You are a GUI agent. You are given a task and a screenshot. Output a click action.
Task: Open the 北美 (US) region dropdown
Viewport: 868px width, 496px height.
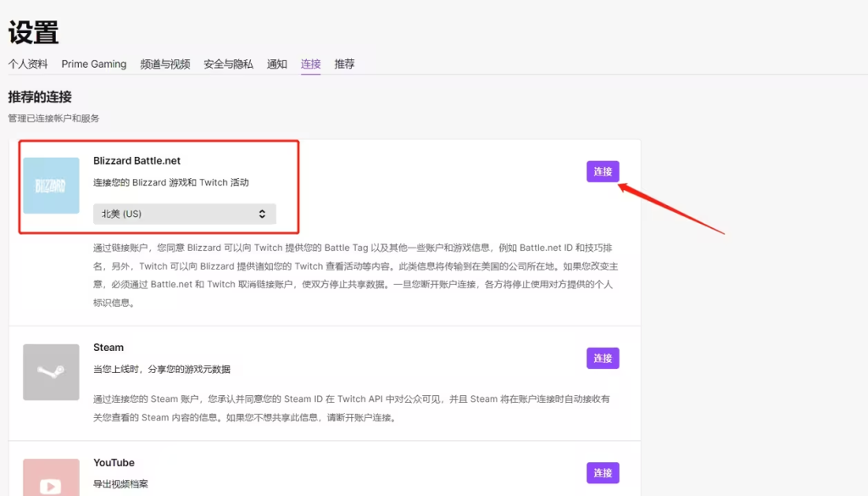184,214
